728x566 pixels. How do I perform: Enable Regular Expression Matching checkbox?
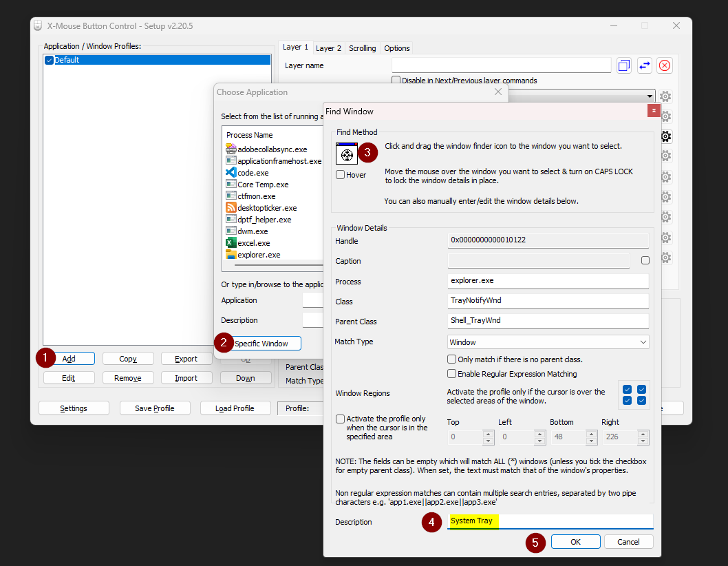(451, 374)
